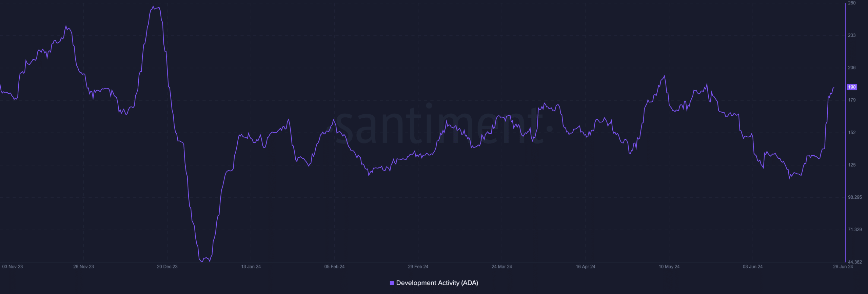Click the 03 Nov 23 date label
Viewport: 868px width, 294px height.
click(x=13, y=267)
